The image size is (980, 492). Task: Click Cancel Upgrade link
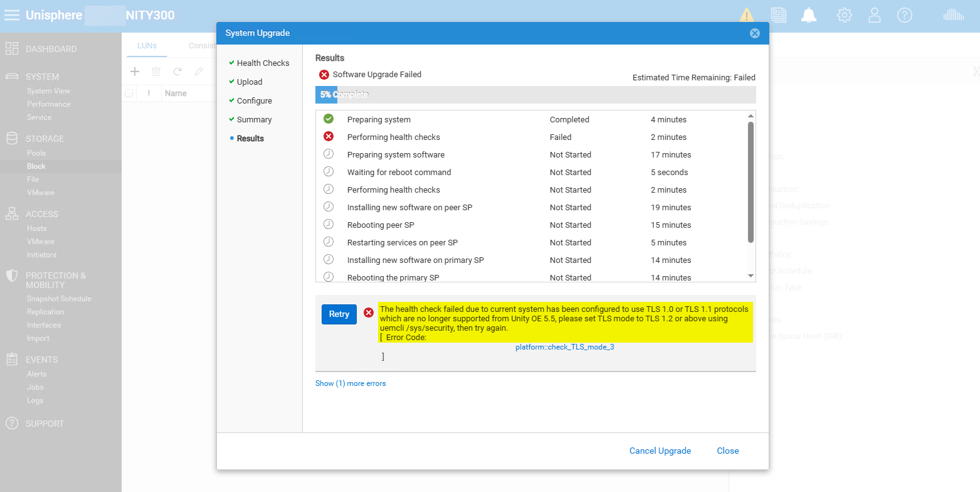pos(660,451)
